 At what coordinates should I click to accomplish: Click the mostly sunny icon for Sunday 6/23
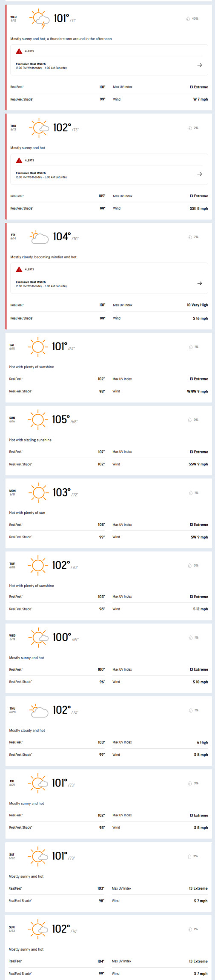(x=38, y=929)
